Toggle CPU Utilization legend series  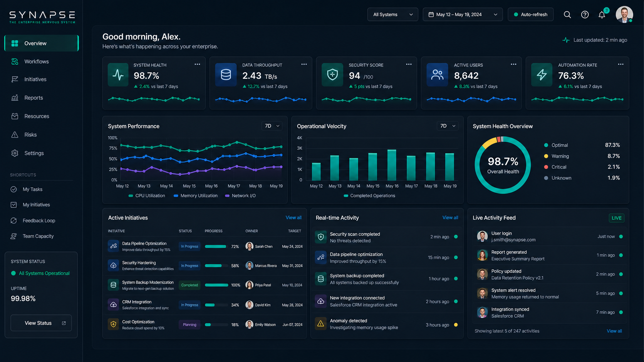tap(147, 196)
